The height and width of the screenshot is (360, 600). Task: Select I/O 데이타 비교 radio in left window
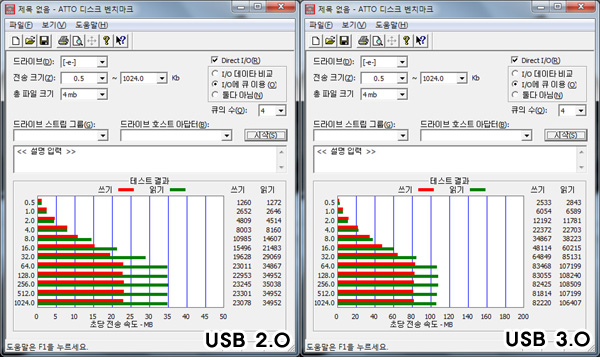[x=215, y=73]
